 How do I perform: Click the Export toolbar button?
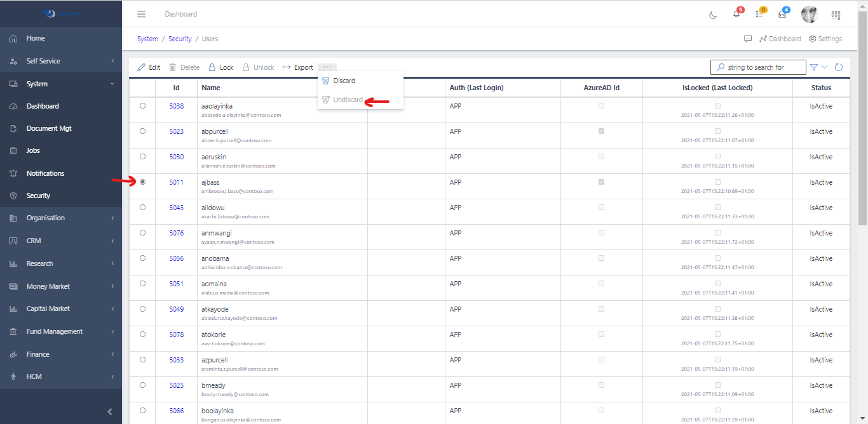click(x=297, y=67)
